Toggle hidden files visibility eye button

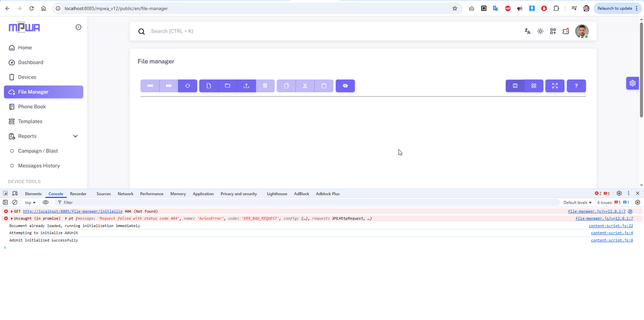345,86
